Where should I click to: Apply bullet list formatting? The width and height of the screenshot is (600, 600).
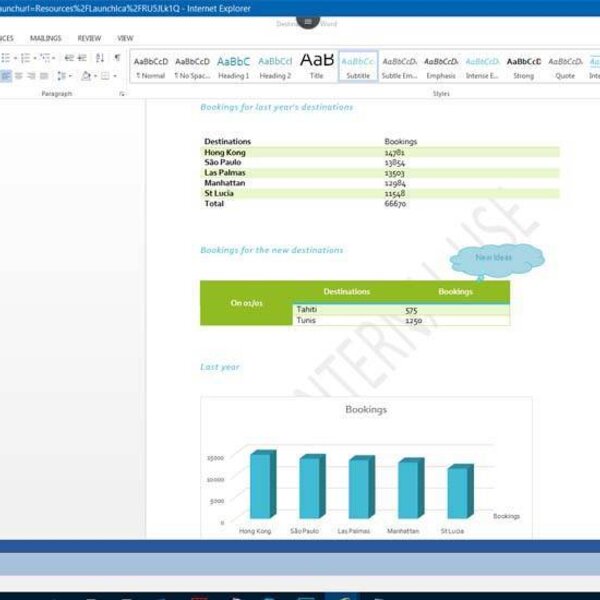coord(5,58)
